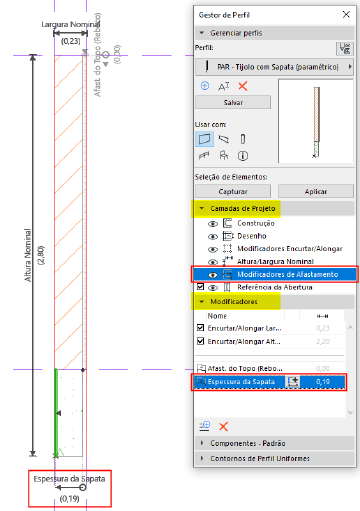The width and height of the screenshot is (360, 511).
Task: Toggle eye of Modificadores de Afastamento
Action: [x=213, y=275]
